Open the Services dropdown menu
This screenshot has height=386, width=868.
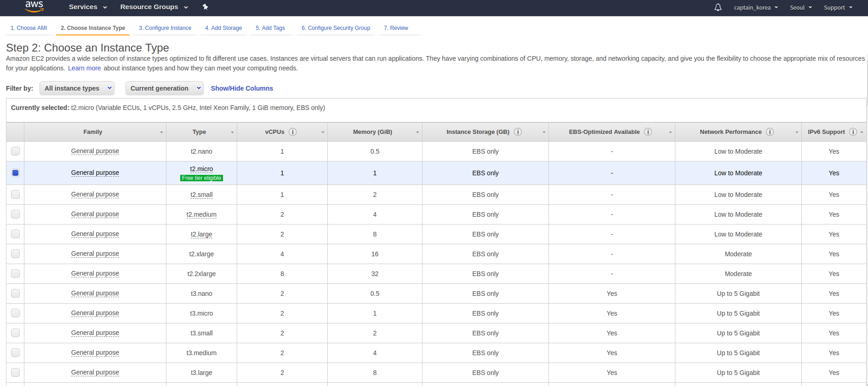tap(88, 7)
